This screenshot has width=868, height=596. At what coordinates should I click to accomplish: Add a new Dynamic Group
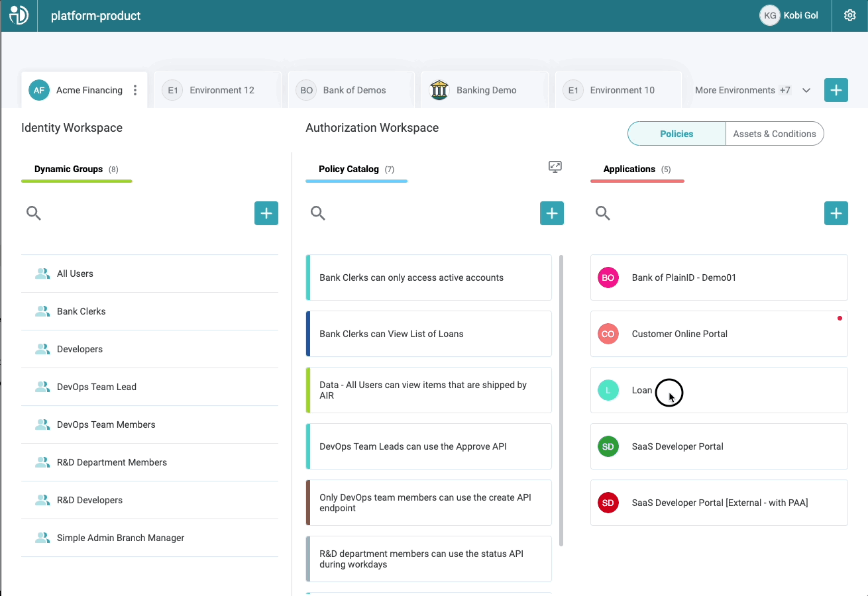(266, 213)
